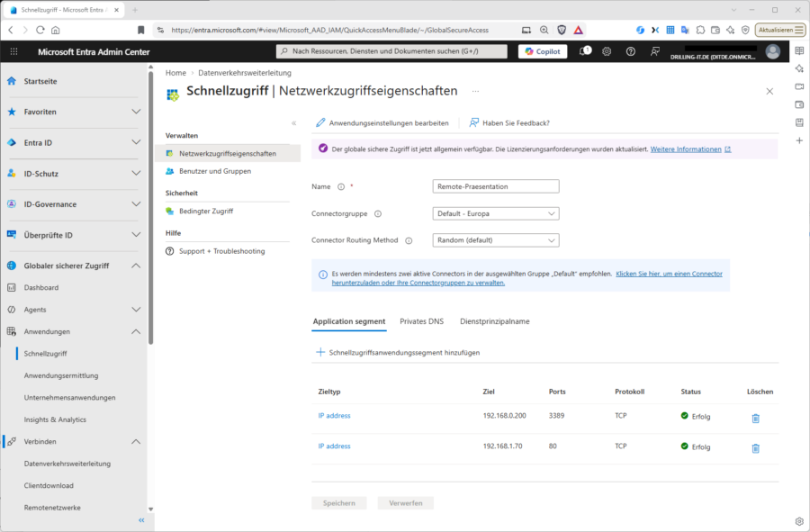Click the browser home button

click(x=56, y=30)
